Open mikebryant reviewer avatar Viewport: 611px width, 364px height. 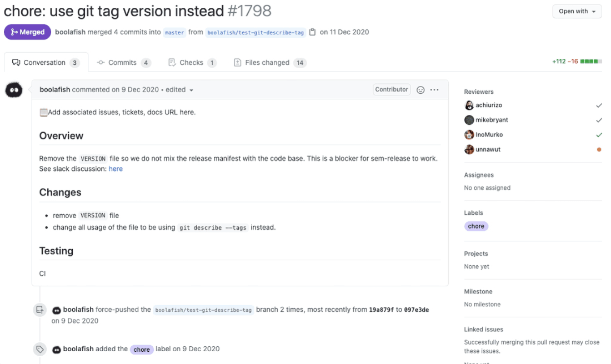click(x=469, y=120)
